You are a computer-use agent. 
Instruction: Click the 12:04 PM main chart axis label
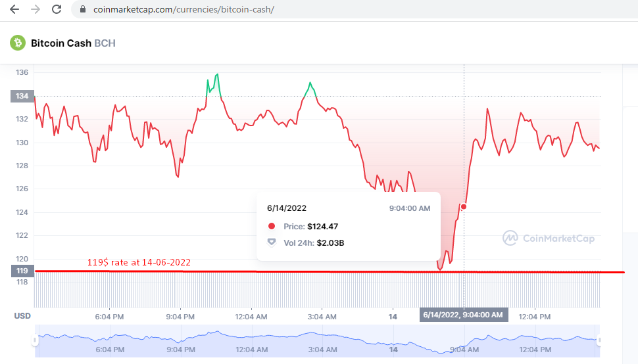pyautogui.click(x=534, y=317)
